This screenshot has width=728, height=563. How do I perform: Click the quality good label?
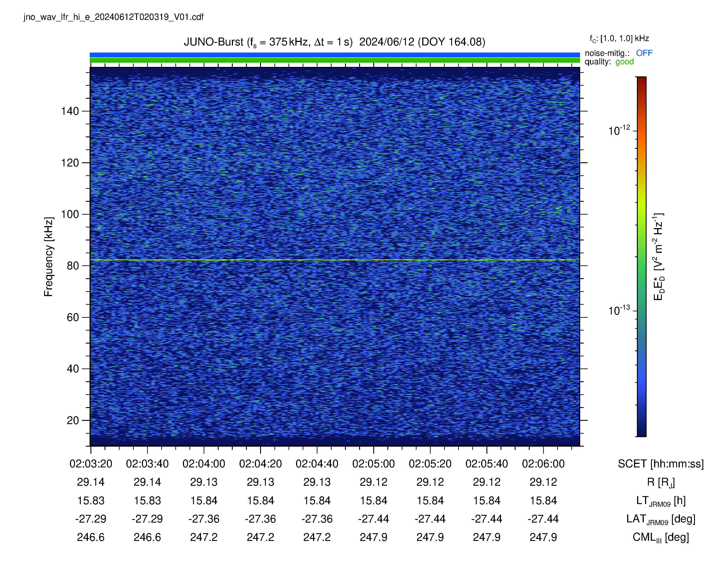coord(609,62)
